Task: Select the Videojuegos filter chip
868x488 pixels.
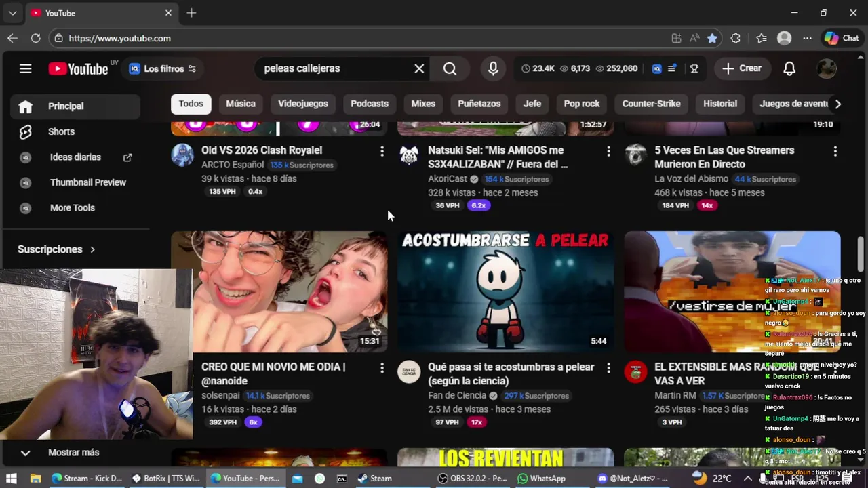Action: tap(303, 104)
